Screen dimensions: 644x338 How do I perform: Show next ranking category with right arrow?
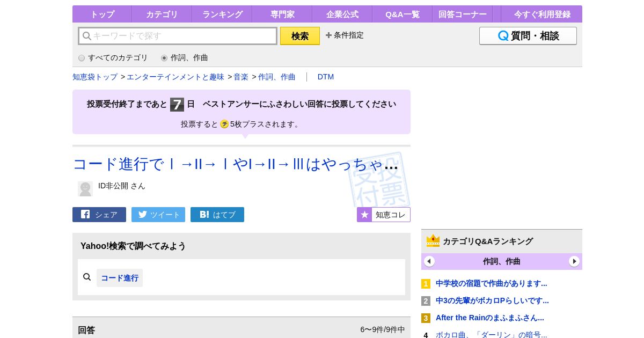(x=574, y=261)
